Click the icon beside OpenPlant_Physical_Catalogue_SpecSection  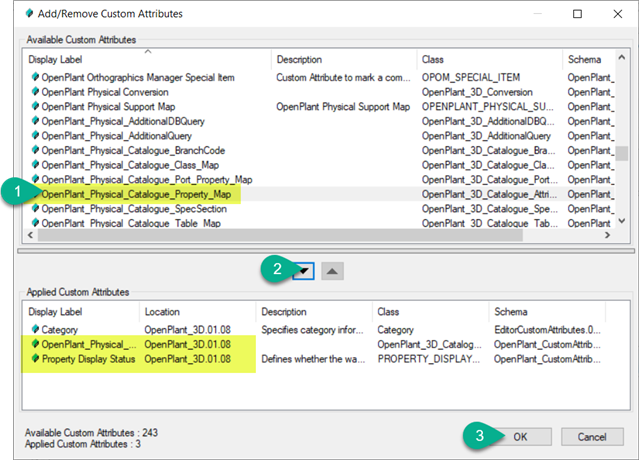[35, 208]
